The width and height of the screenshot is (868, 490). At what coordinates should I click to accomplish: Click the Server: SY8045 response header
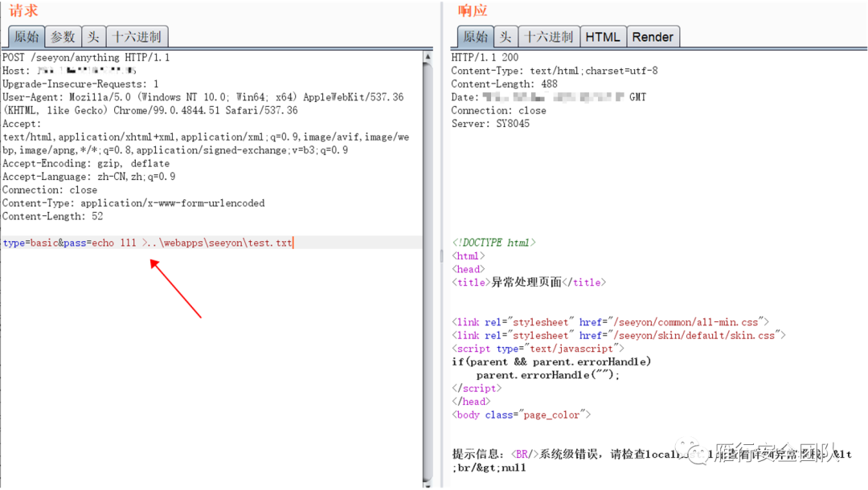[x=490, y=124]
